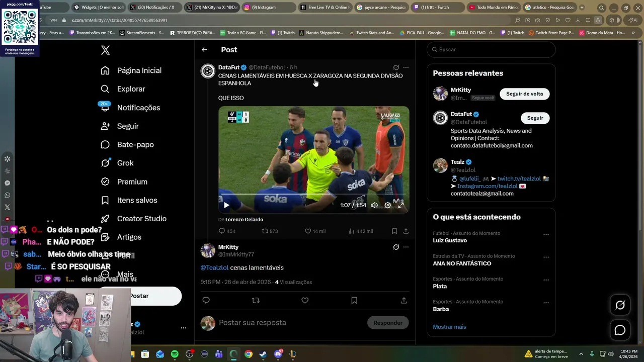Open Creator Studio
The width and height of the screenshot is (644, 362).
tap(133, 219)
